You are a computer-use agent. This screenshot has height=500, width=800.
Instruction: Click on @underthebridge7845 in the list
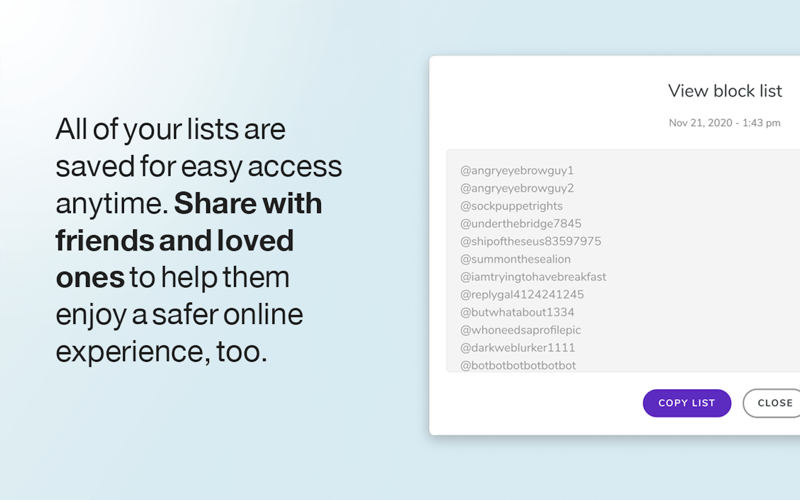pyautogui.click(x=520, y=224)
